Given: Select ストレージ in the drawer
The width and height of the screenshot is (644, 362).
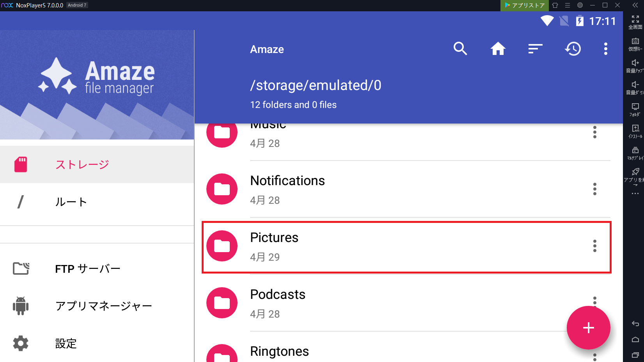Looking at the screenshot, I should tap(97, 164).
